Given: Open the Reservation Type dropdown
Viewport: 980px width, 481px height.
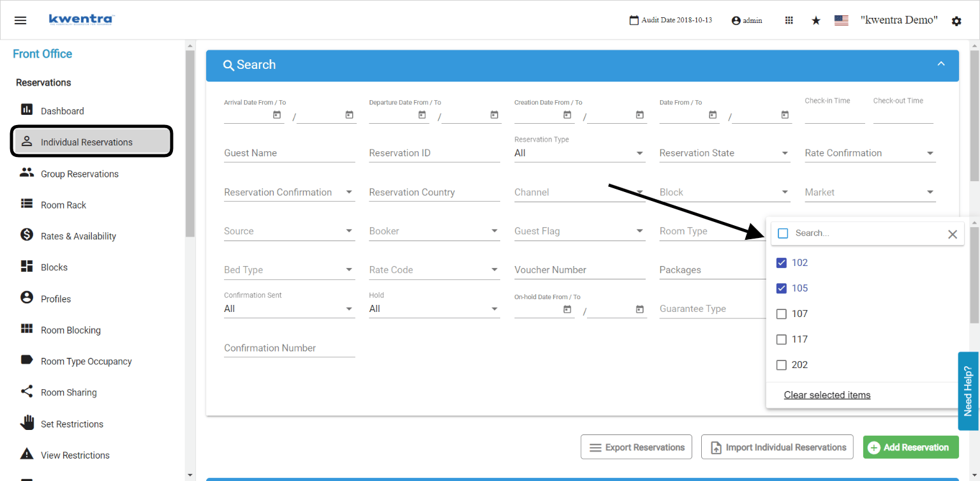Looking at the screenshot, I should coord(580,153).
